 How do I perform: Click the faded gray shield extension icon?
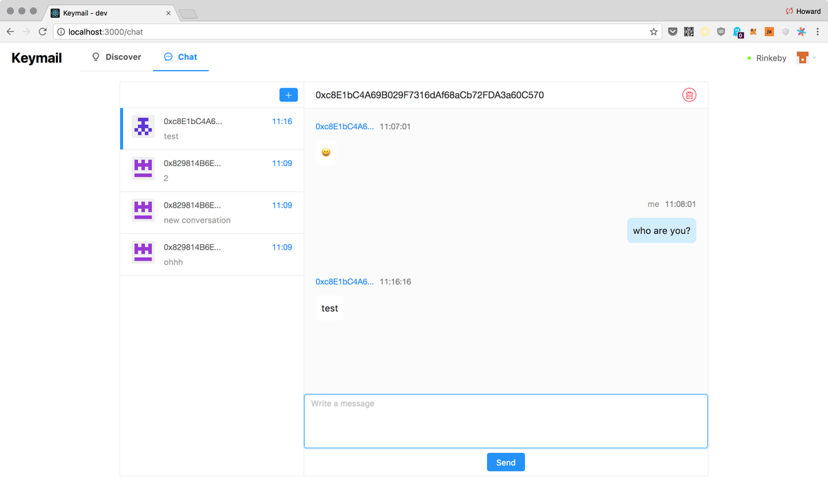coord(785,32)
